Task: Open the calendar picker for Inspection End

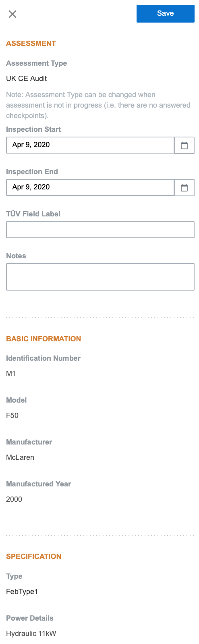Action: [184, 188]
